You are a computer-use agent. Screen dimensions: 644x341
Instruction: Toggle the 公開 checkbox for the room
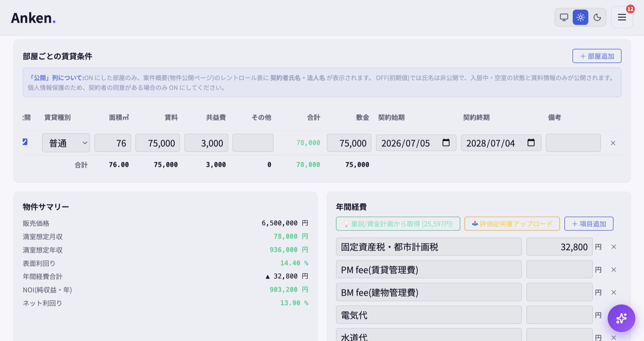[x=25, y=141]
